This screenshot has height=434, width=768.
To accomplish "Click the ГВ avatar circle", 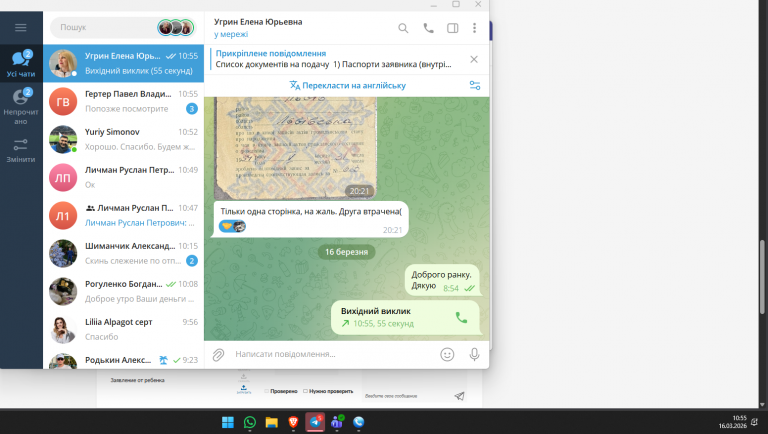I will pyautogui.click(x=63, y=101).
